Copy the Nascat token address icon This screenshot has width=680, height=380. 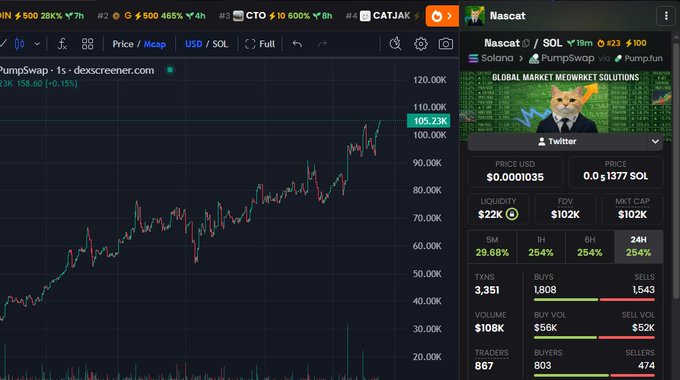click(x=526, y=43)
